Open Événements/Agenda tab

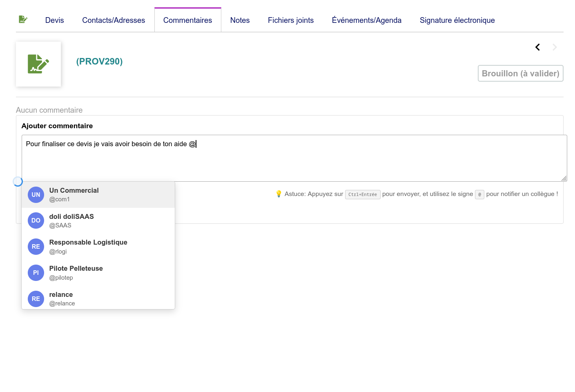click(366, 20)
